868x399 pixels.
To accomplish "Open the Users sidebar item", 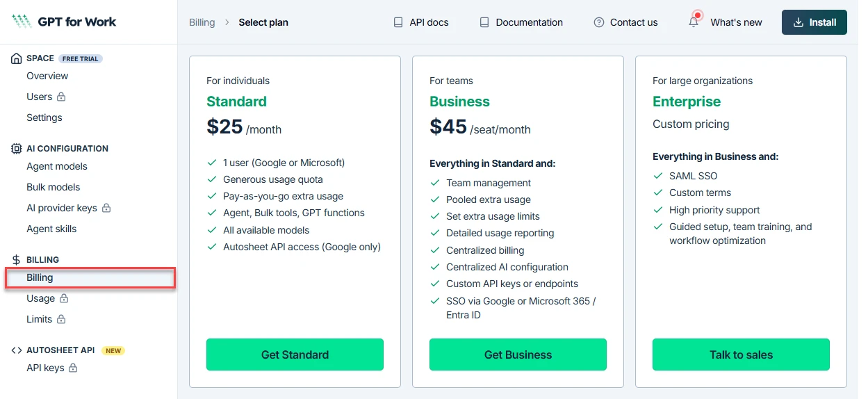I will pos(40,97).
